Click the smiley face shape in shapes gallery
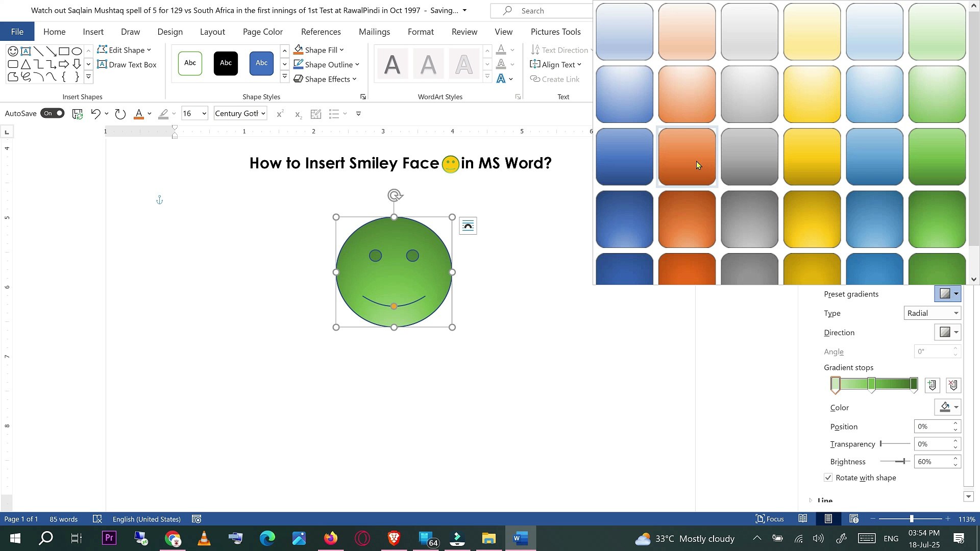This screenshot has width=980, height=551. click(x=13, y=51)
